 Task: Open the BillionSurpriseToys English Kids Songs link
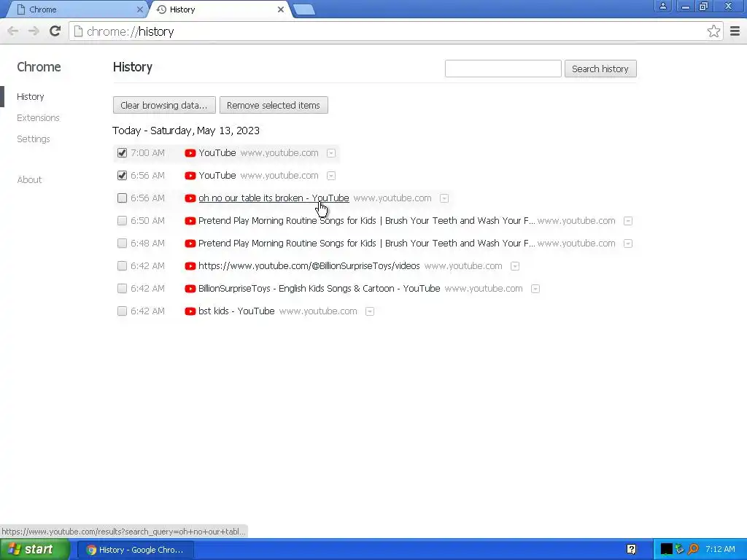[x=320, y=289]
